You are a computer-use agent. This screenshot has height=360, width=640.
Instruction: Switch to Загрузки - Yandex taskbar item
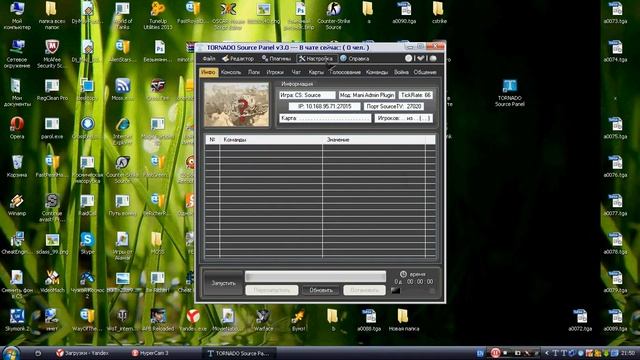pos(82,353)
